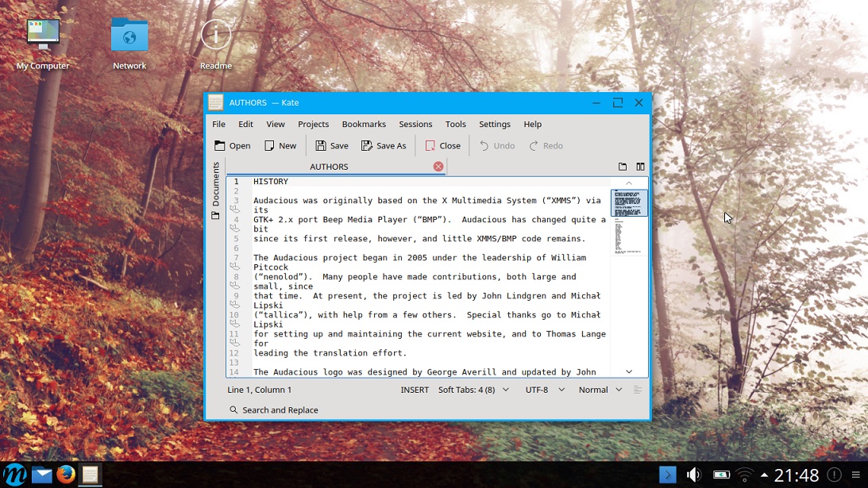Click the Line 1, Column 1 status label
Image resolution: width=868 pixels, height=488 pixels.
coord(259,390)
